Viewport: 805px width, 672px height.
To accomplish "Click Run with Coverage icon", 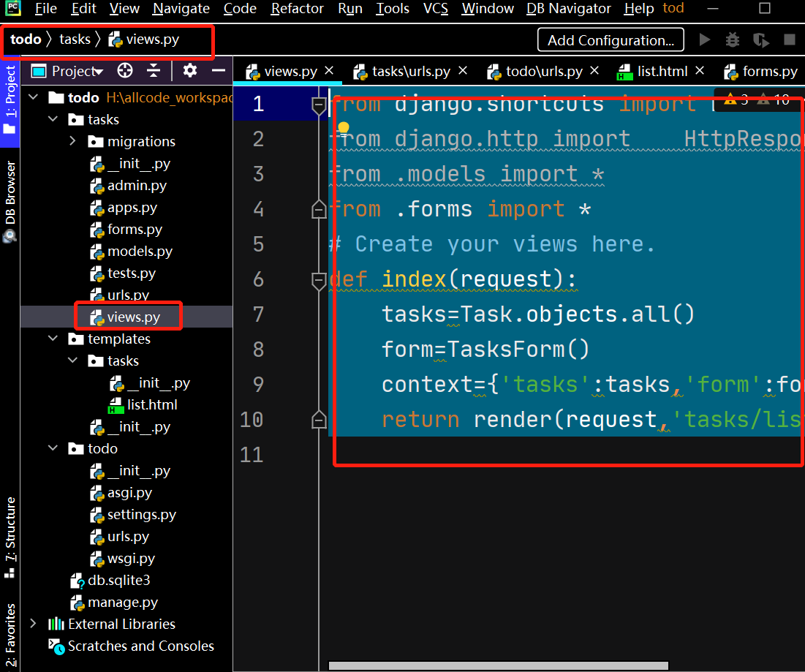I will point(761,39).
